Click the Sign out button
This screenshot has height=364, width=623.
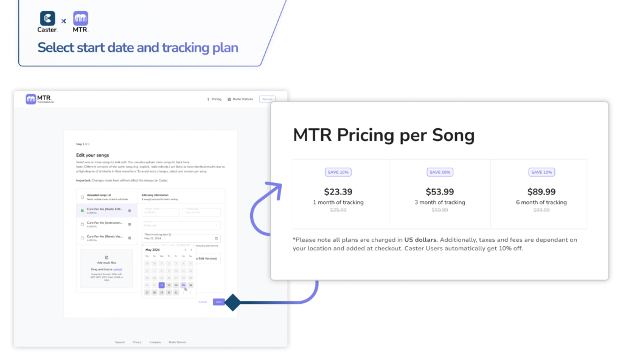tap(267, 99)
